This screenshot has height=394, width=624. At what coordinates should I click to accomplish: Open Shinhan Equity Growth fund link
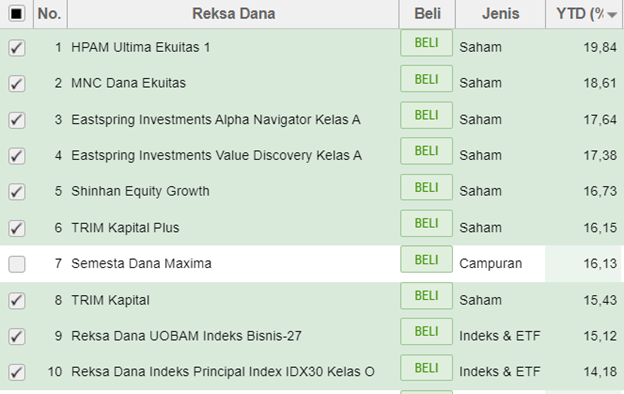[x=140, y=191]
